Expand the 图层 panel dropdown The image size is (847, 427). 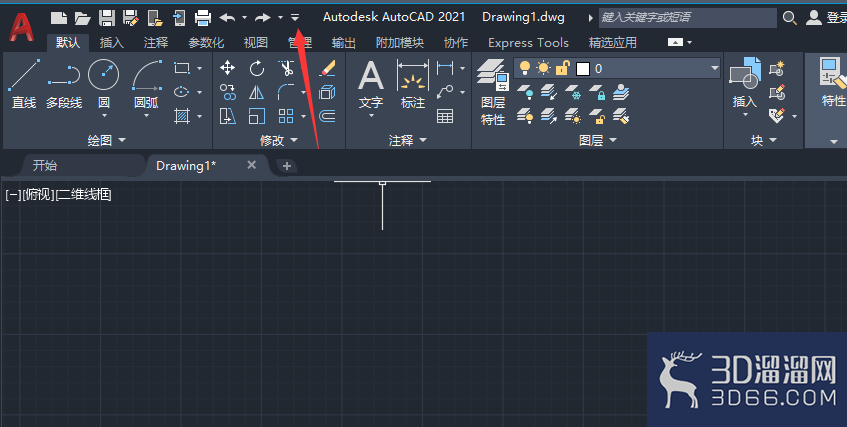click(597, 141)
